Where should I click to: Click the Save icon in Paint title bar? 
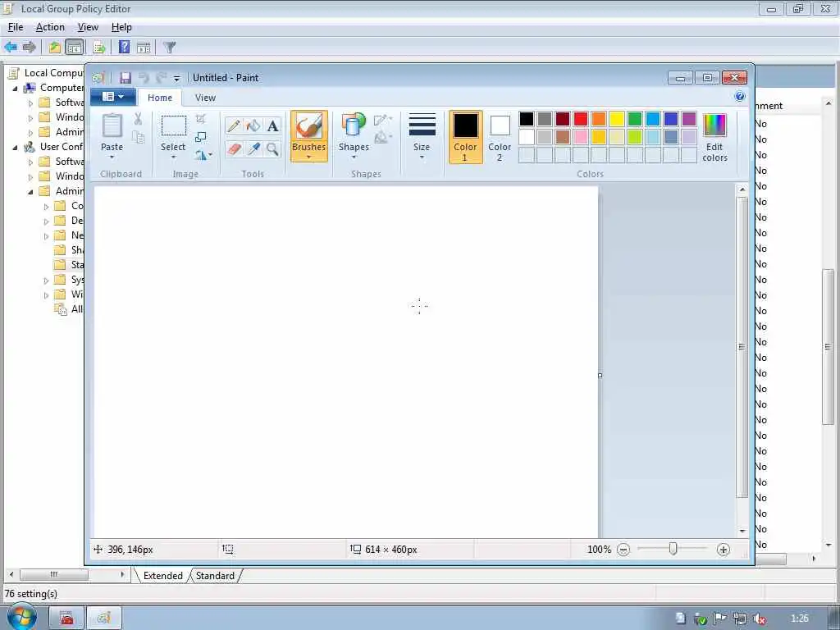click(126, 78)
